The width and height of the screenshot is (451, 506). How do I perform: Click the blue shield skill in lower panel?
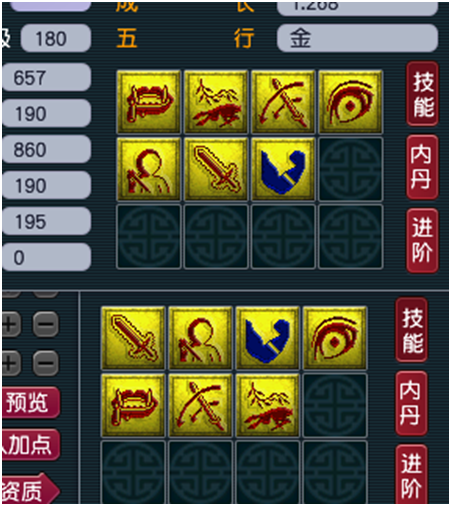pos(268,338)
